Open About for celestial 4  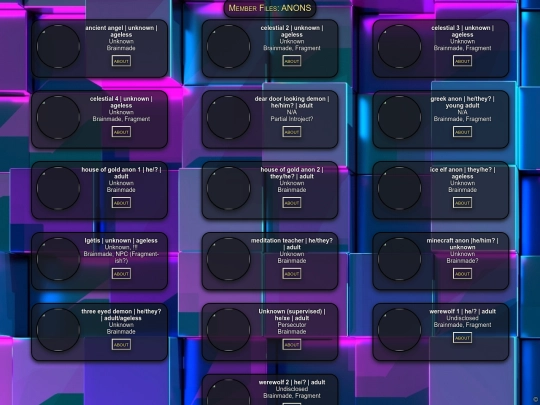121,132
